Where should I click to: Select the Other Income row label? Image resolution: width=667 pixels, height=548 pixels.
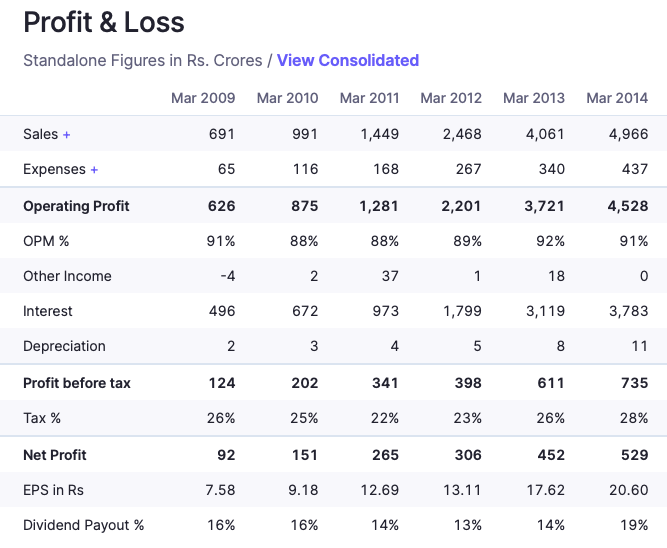pyautogui.click(x=67, y=276)
